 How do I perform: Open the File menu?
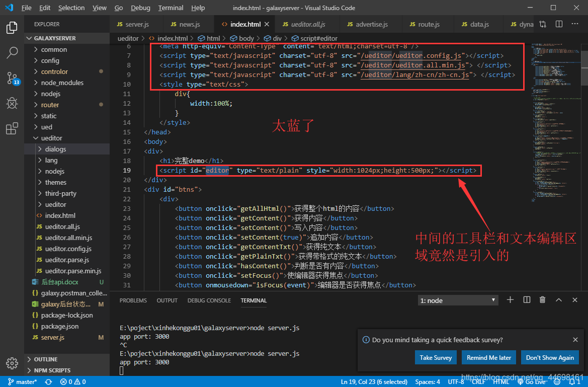click(x=26, y=8)
